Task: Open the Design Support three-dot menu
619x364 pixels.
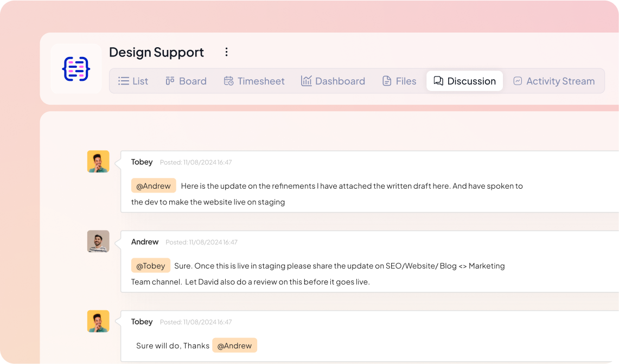Action: point(226,52)
